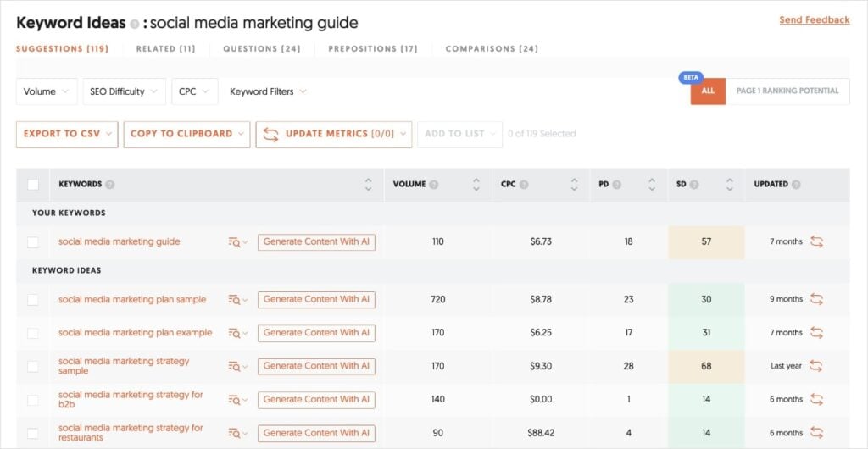Viewport: 868px width, 449px height.
Task: Generate Content With AI for strategy for restaurants
Action: pyautogui.click(x=317, y=432)
